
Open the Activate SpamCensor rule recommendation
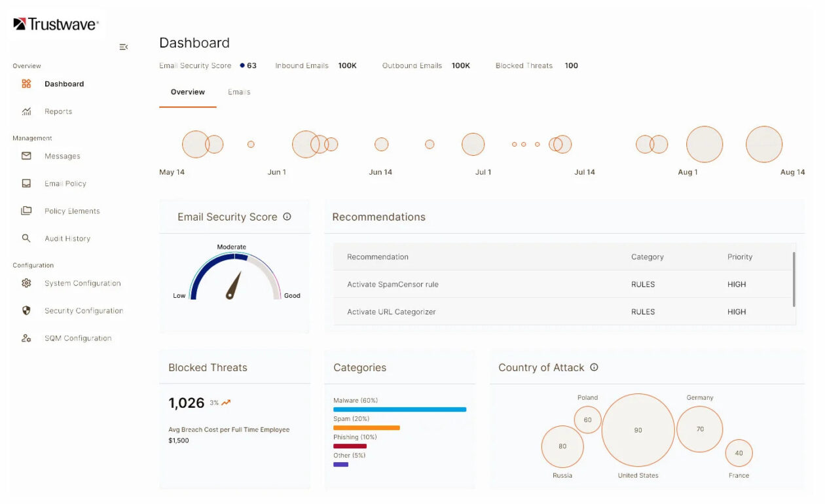point(393,285)
